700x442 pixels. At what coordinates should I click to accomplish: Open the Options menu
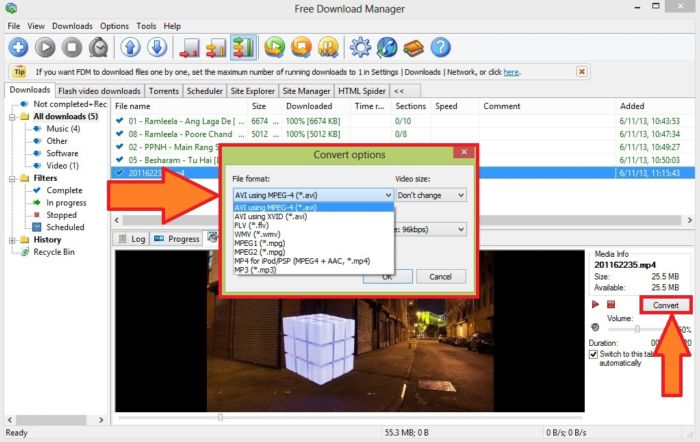coord(114,26)
